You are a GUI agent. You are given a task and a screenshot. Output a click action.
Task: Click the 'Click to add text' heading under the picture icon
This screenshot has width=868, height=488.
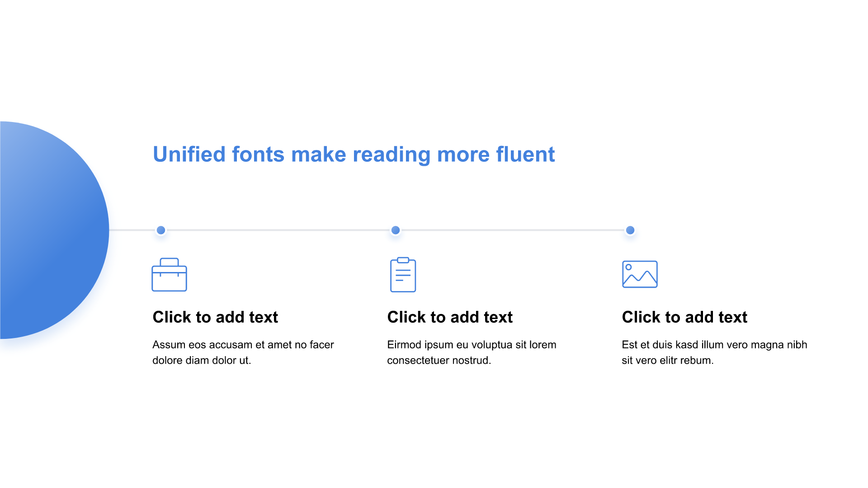click(x=684, y=317)
